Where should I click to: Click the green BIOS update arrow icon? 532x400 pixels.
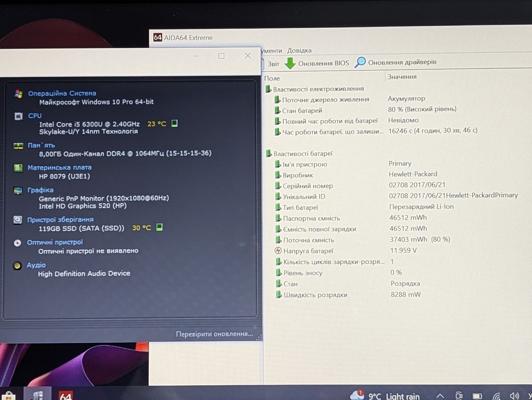point(290,64)
